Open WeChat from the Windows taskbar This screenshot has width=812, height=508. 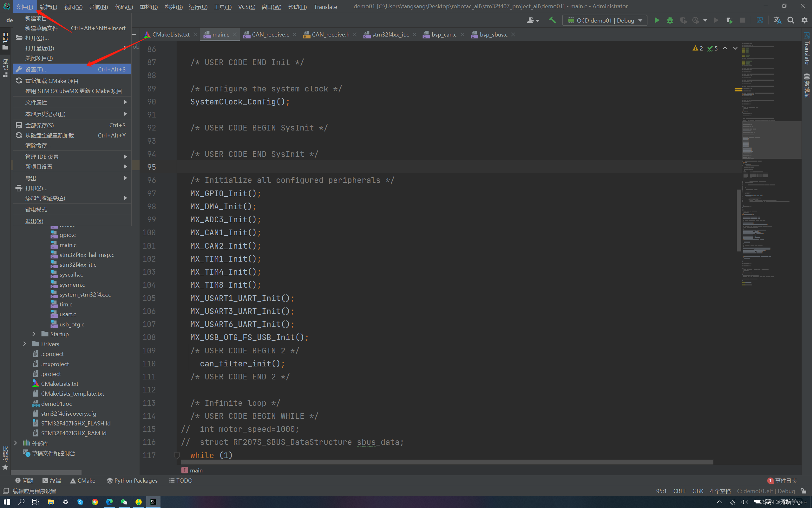click(x=124, y=502)
